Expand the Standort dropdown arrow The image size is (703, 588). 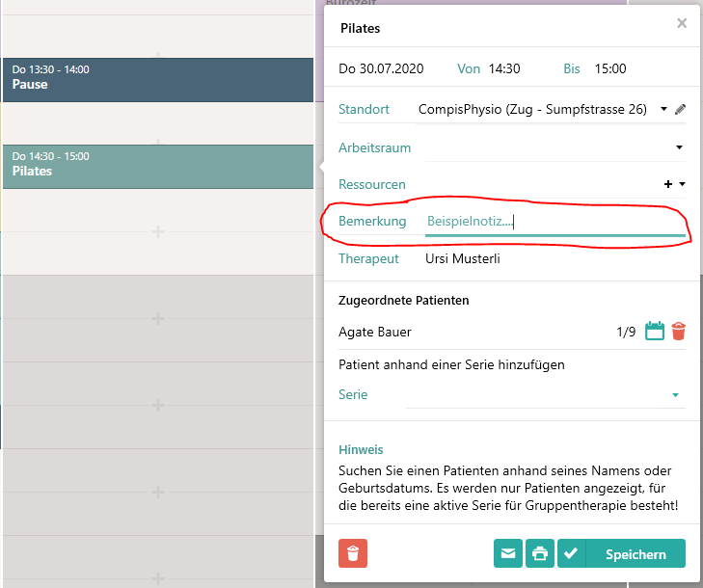click(x=664, y=110)
